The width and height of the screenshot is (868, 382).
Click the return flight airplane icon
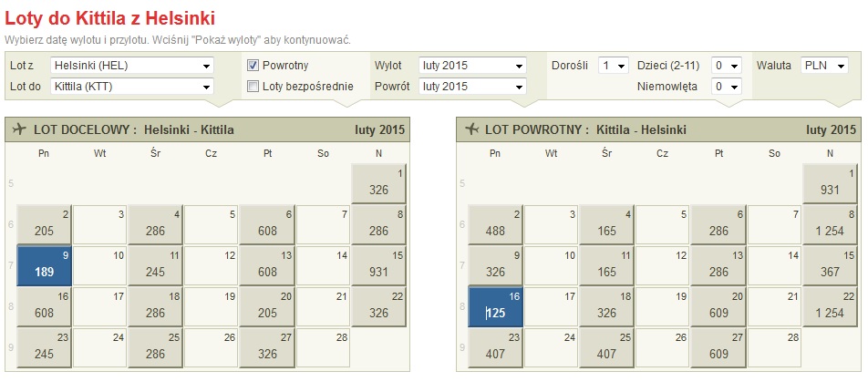pyautogui.click(x=471, y=129)
